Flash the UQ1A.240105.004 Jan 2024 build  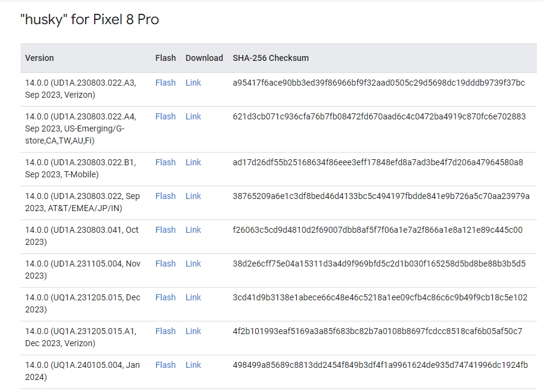pos(165,365)
